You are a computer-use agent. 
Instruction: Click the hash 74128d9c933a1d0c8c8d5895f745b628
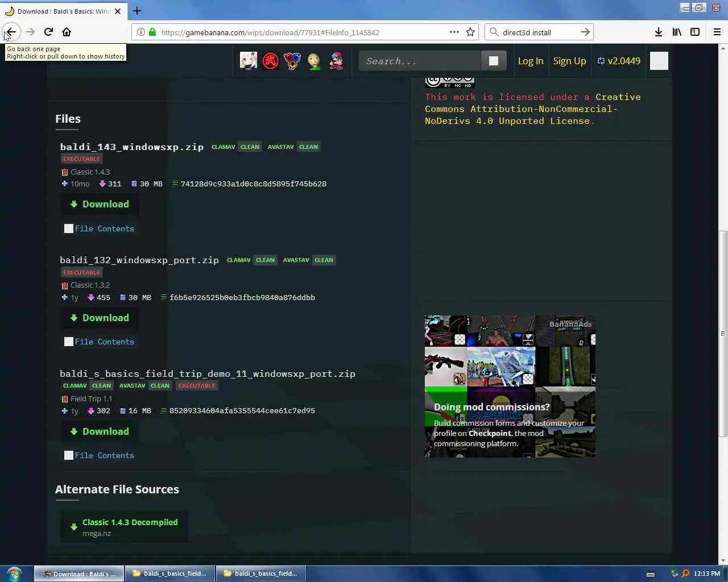[x=254, y=184]
